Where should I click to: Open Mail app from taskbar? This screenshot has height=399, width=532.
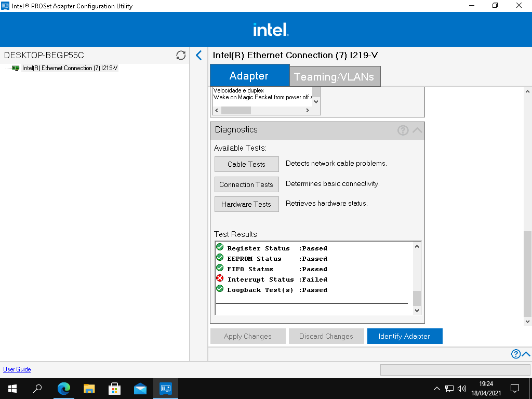pos(140,389)
